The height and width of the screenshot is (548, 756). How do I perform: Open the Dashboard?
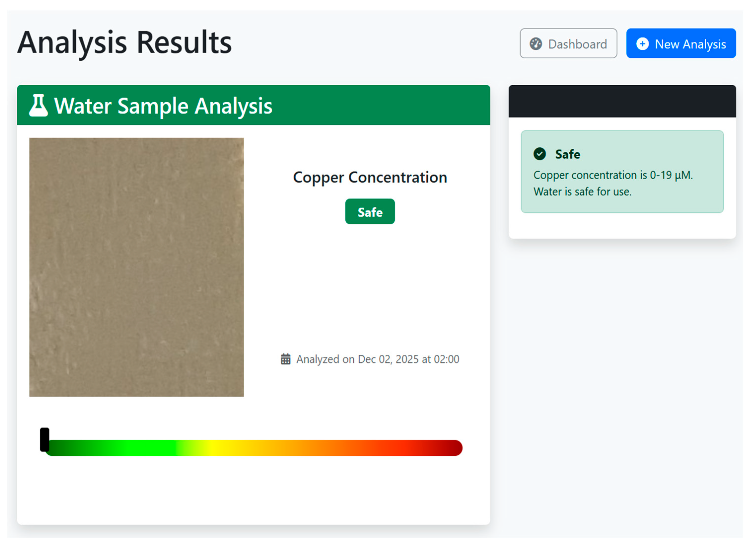(568, 44)
